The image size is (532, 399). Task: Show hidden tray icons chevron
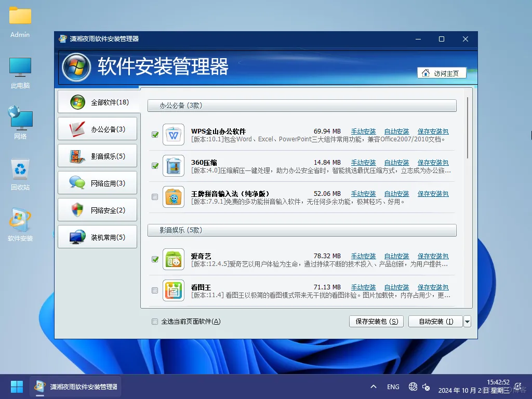coord(374,387)
